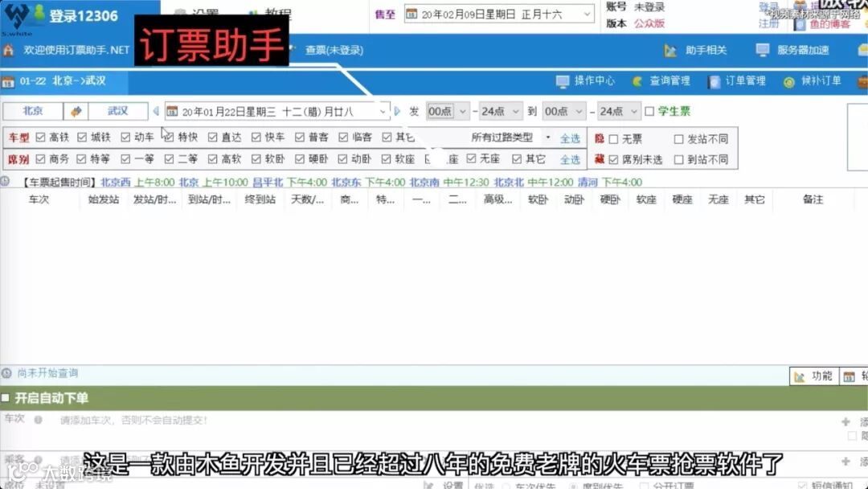This screenshot has height=489, width=868.
Task: Open the home icon beside 欢迎使用订票助手.NET
Action: [x=8, y=51]
